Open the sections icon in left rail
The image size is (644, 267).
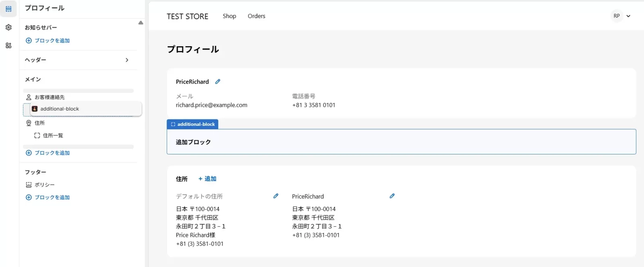click(8, 9)
